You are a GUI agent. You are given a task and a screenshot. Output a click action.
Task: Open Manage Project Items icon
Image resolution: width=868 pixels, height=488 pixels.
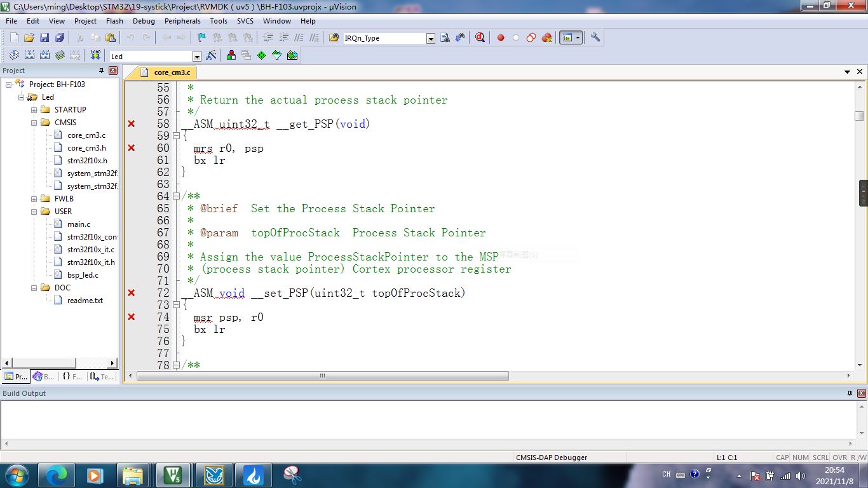(x=231, y=55)
